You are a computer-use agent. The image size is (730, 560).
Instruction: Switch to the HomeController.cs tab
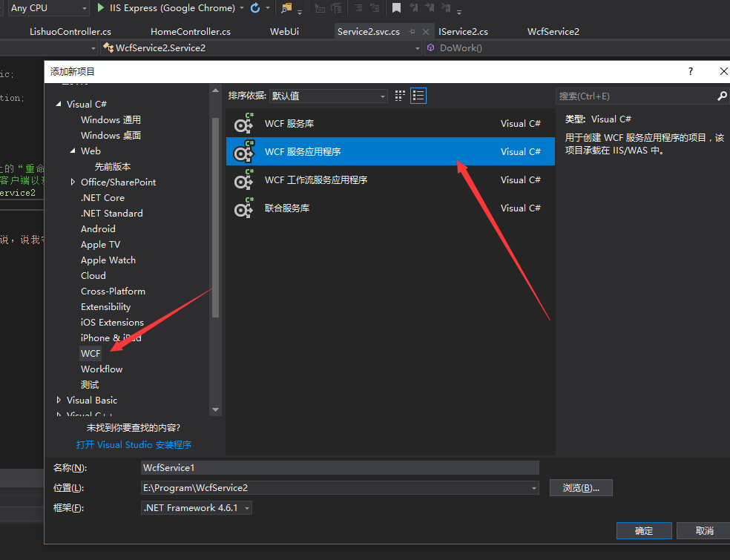tap(189, 31)
